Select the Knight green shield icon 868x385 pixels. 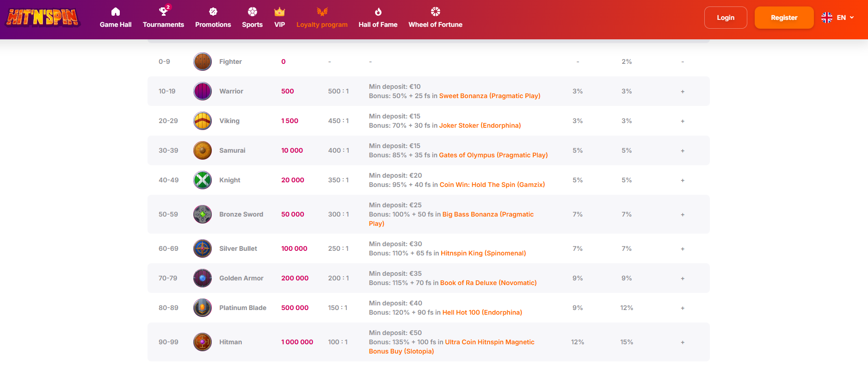[203, 180]
